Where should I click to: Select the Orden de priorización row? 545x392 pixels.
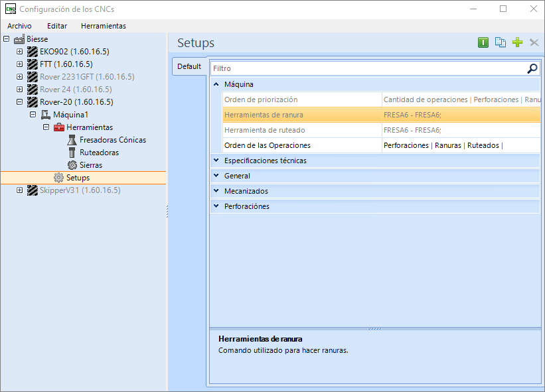[381, 99]
